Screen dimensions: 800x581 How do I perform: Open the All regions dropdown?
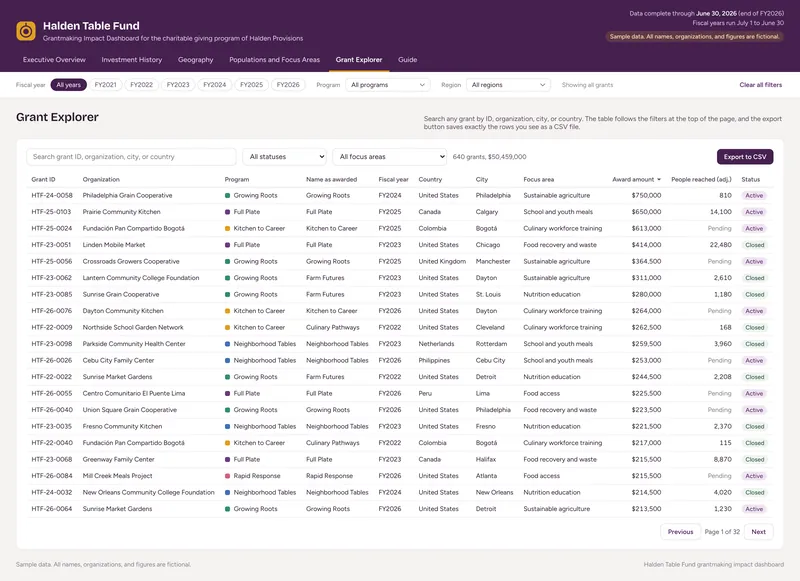coord(508,85)
